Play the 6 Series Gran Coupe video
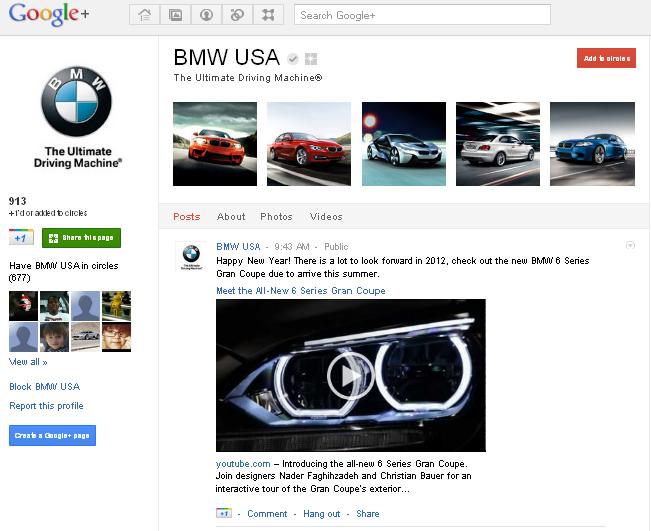This screenshot has width=651, height=531. coord(350,376)
